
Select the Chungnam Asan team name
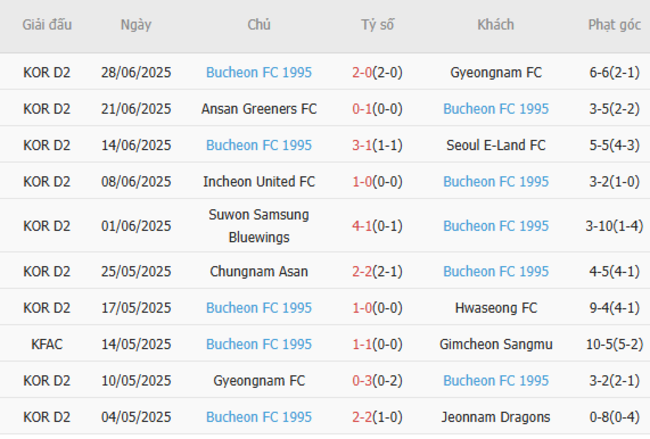click(x=259, y=271)
